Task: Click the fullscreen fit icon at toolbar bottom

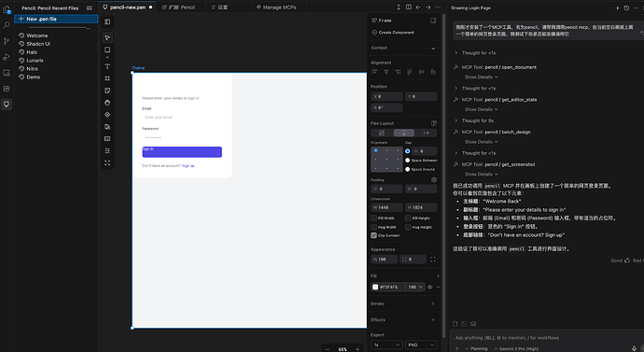Action: pyautogui.click(x=107, y=163)
